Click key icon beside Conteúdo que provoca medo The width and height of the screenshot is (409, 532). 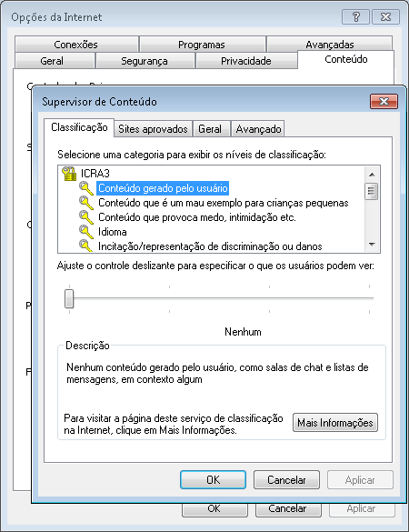86,217
